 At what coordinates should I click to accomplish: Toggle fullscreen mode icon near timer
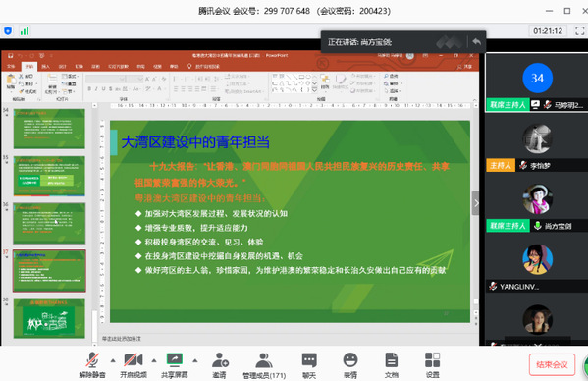580,31
